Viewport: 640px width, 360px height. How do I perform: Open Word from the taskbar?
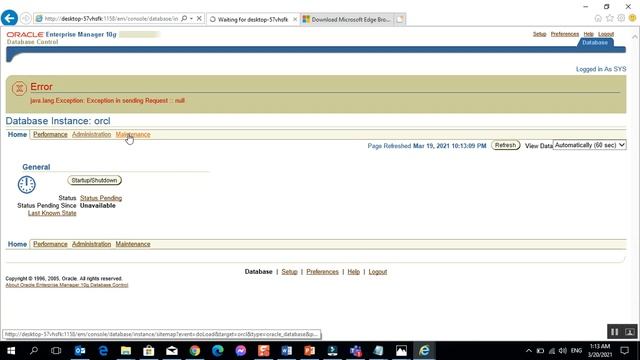point(287,351)
